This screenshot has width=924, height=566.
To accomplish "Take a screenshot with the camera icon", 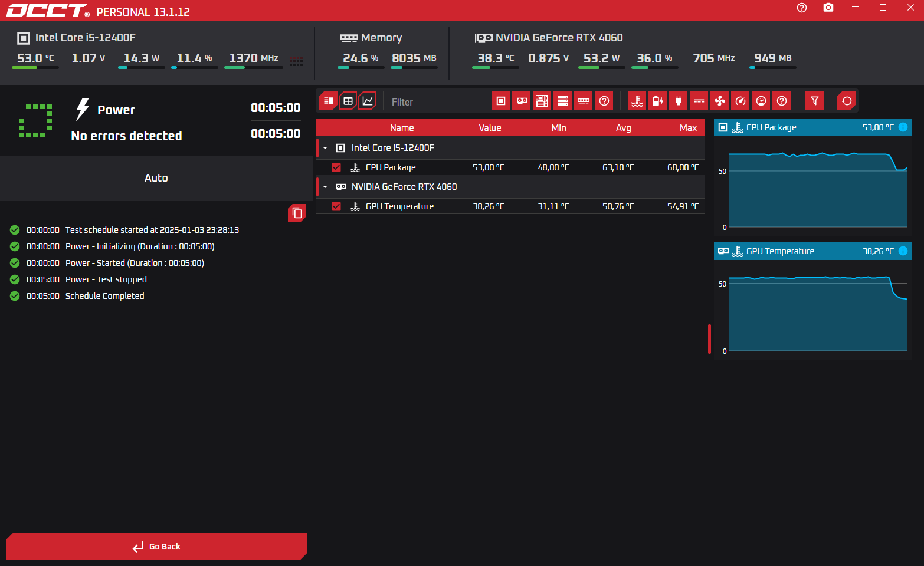I will click(x=828, y=8).
